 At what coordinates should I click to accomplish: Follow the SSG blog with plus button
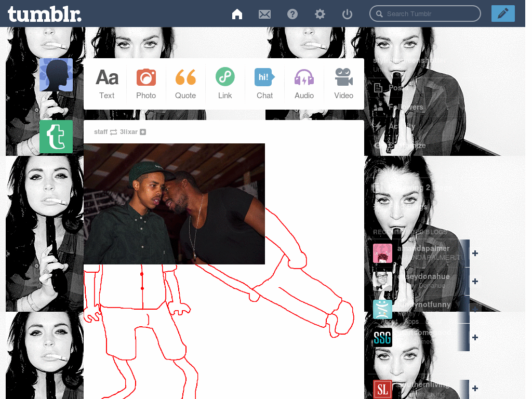pos(475,337)
